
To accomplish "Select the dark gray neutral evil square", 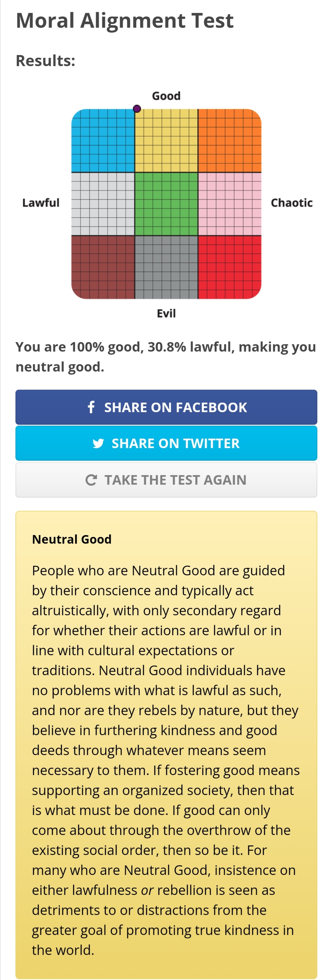I will click(x=166, y=267).
